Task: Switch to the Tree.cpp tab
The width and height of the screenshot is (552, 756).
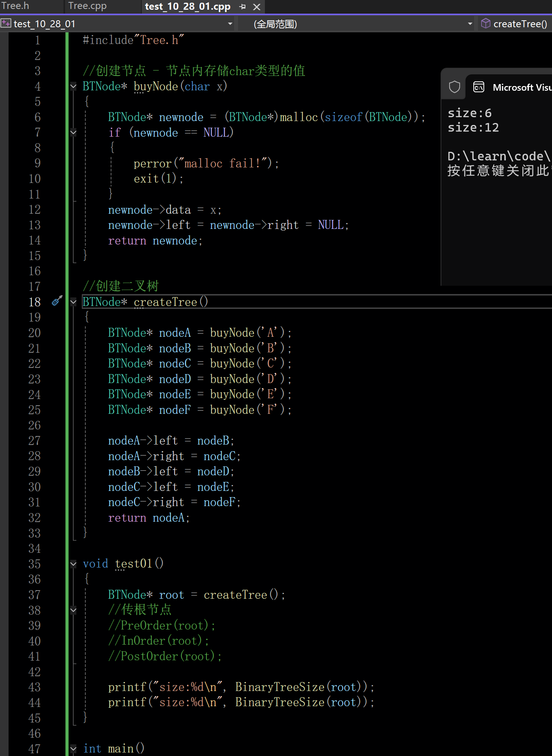Action: tap(87, 6)
